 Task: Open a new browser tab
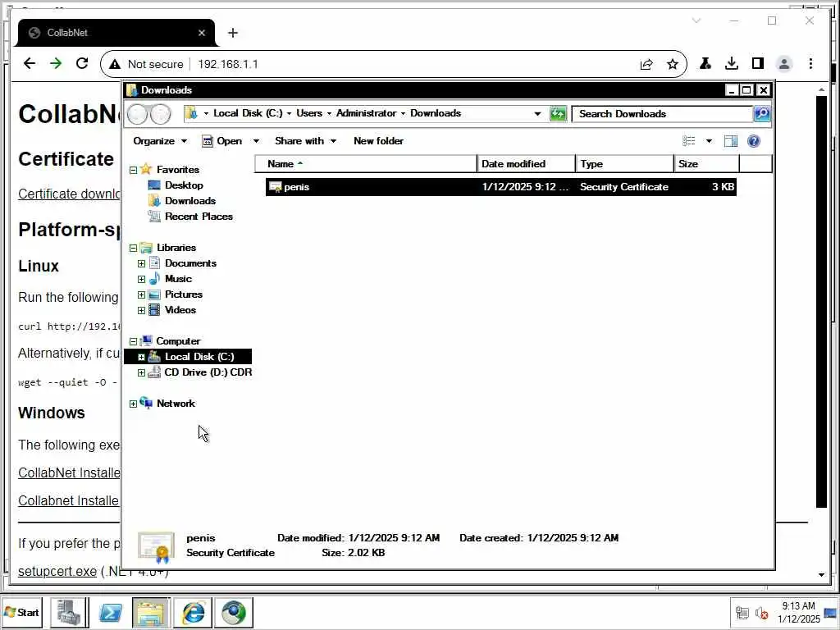pyautogui.click(x=232, y=33)
